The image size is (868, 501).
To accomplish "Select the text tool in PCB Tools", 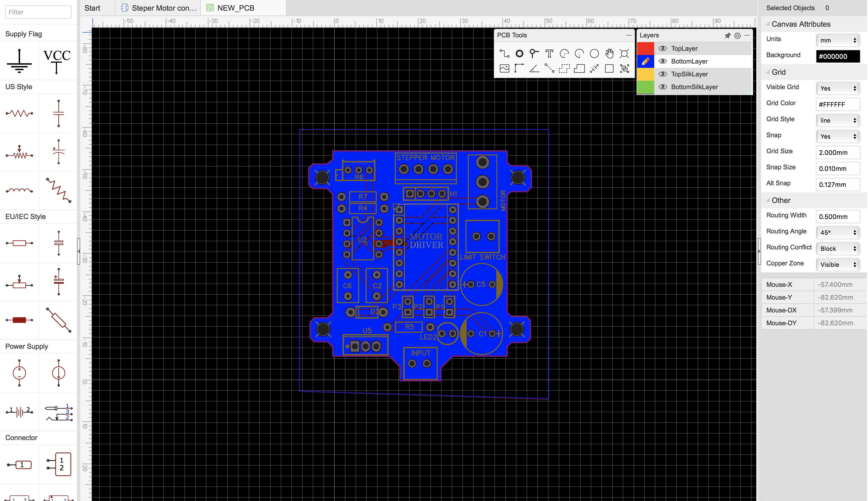I will [x=548, y=53].
